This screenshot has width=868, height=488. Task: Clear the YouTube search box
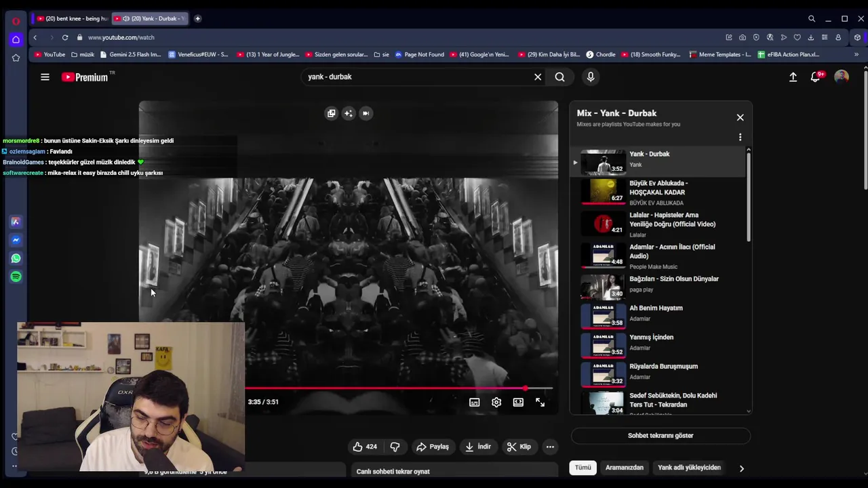point(538,77)
